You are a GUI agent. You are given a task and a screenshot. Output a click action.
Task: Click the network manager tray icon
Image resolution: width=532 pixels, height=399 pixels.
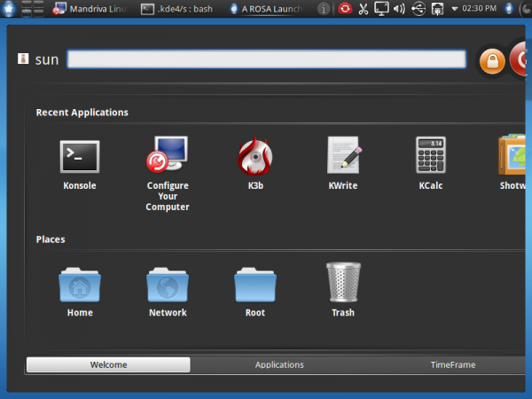(x=437, y=9)
